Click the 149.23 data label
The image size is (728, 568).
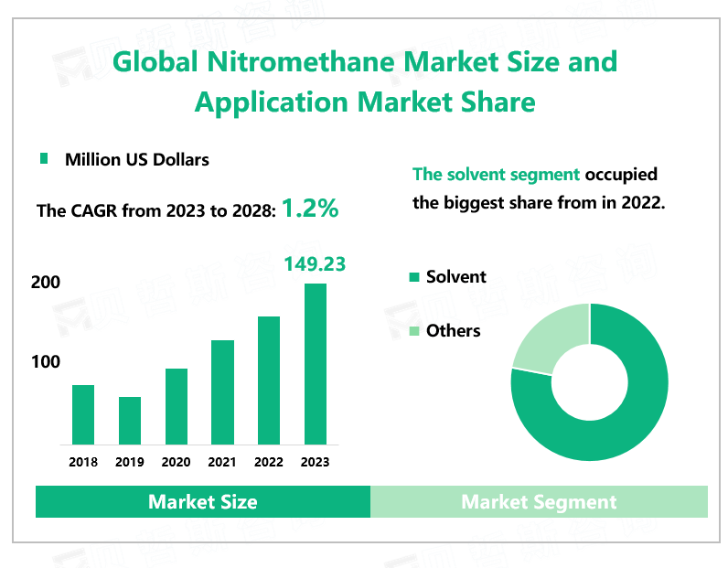(x=315, y=264)
